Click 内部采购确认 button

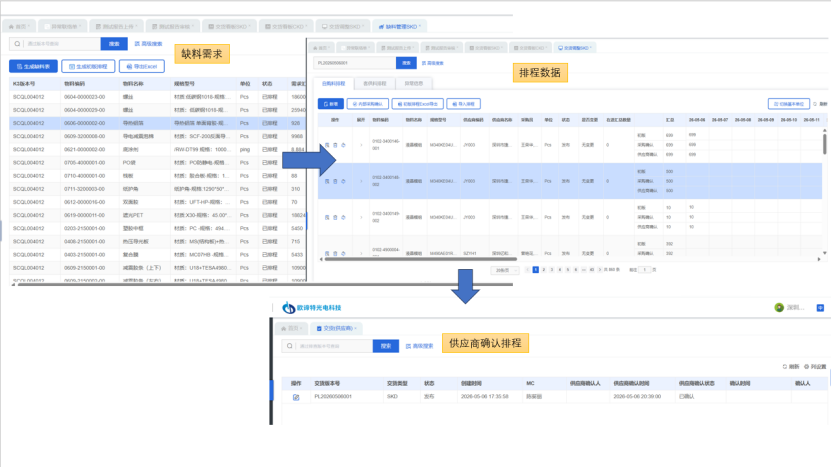pos(368,104)
